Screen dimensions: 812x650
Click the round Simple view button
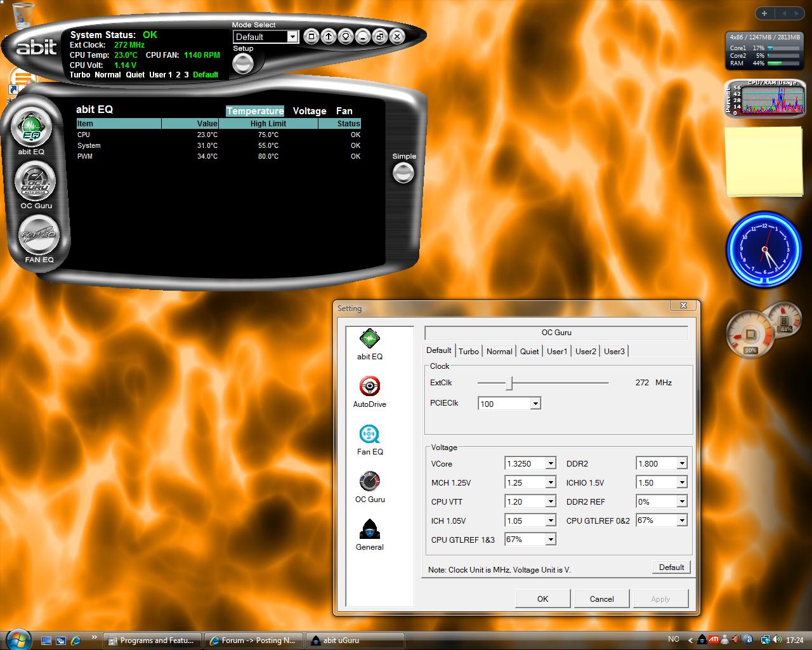pos(403,173)
